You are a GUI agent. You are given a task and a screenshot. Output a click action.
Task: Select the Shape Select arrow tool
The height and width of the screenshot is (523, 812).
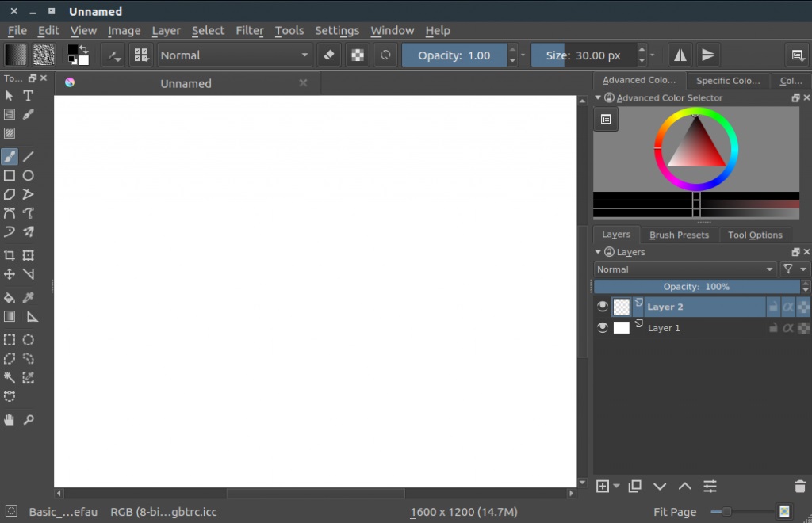[10, 96]
